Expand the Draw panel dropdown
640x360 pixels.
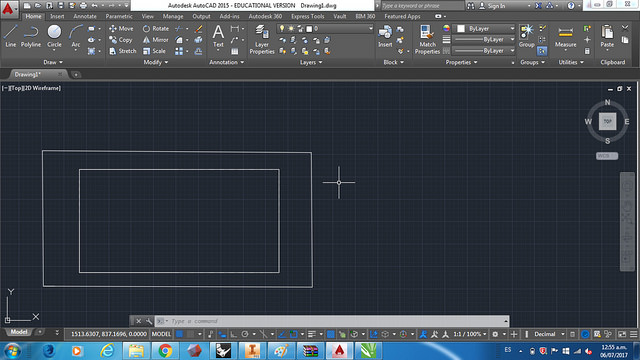[x=53, y=62]
